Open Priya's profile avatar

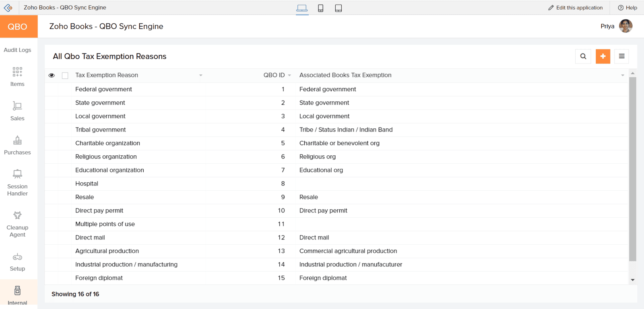point(625,26)
